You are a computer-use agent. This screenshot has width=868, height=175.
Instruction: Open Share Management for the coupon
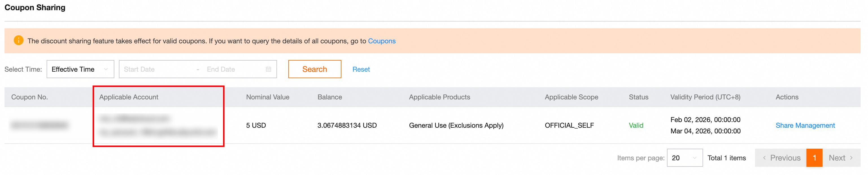805,125
